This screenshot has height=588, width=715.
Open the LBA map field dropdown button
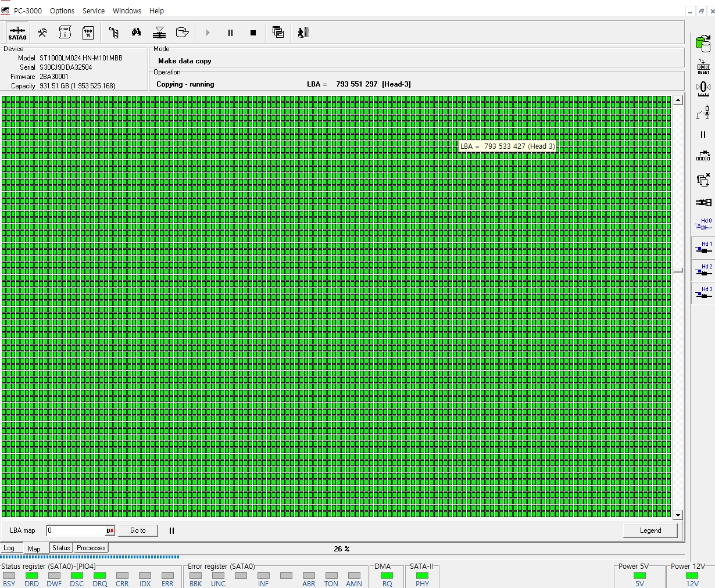pos(110,530)
